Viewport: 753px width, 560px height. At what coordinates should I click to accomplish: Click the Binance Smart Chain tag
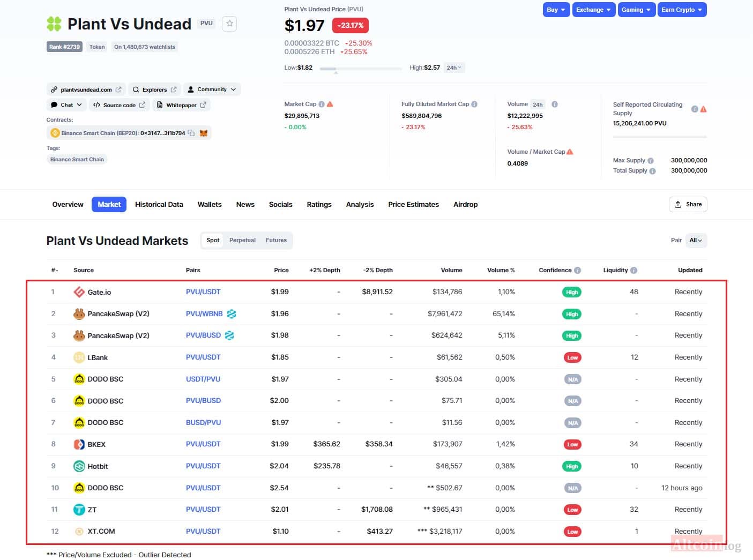77,159
